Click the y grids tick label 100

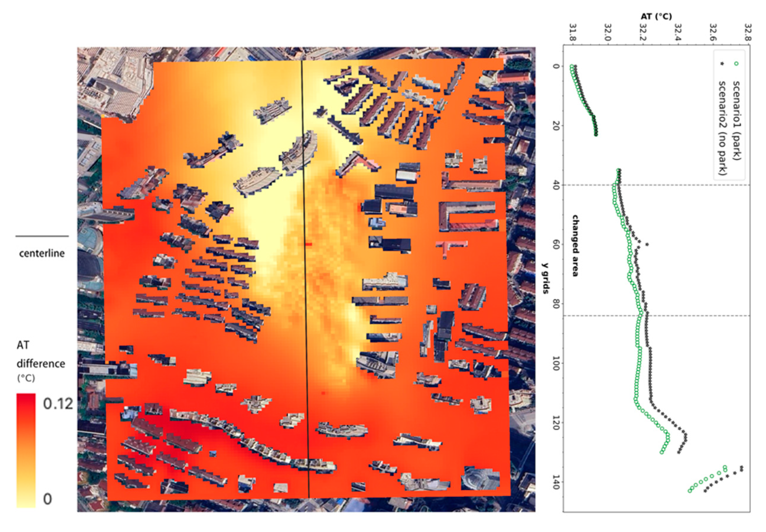coord(556,363)
